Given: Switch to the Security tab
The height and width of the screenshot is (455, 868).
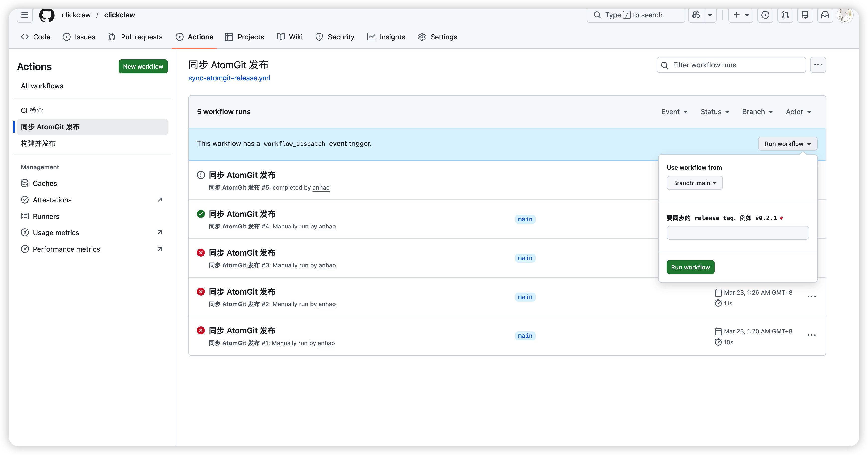Looking at the screenshot, I should point(335,37).
